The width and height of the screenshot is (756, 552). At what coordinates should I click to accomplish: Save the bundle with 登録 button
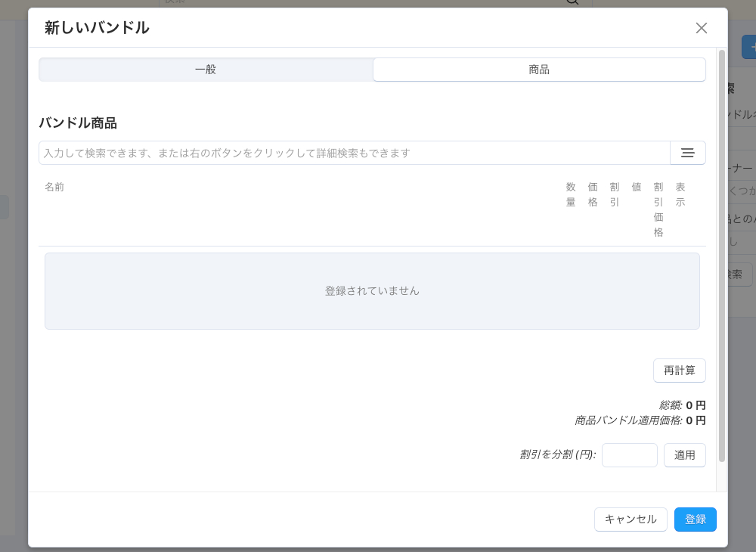point(696,519)
